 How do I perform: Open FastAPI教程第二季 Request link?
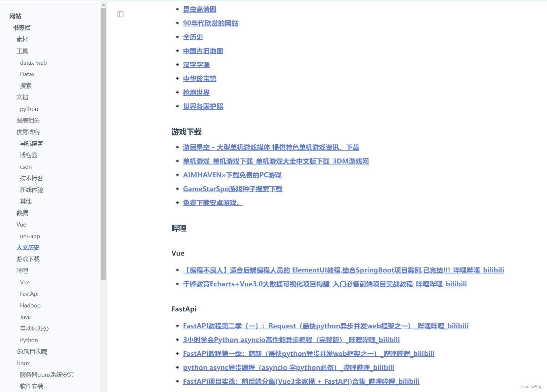coord(326,326)
